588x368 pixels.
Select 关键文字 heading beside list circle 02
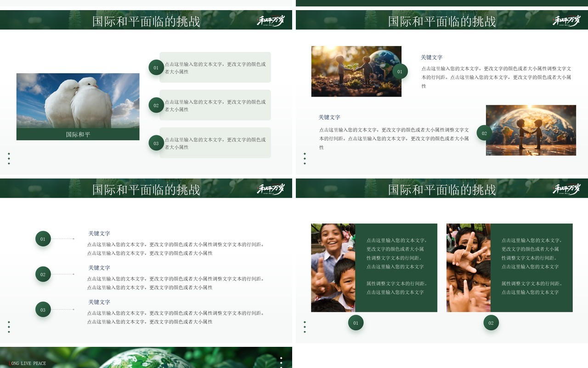pyautogui.click(x=99, y=268)
